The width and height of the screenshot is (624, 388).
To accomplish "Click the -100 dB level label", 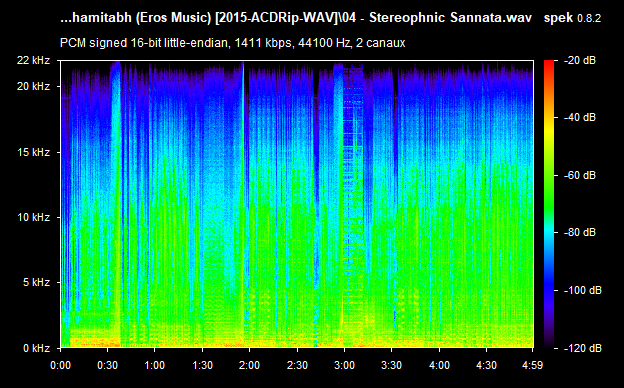I will point(582,290).
